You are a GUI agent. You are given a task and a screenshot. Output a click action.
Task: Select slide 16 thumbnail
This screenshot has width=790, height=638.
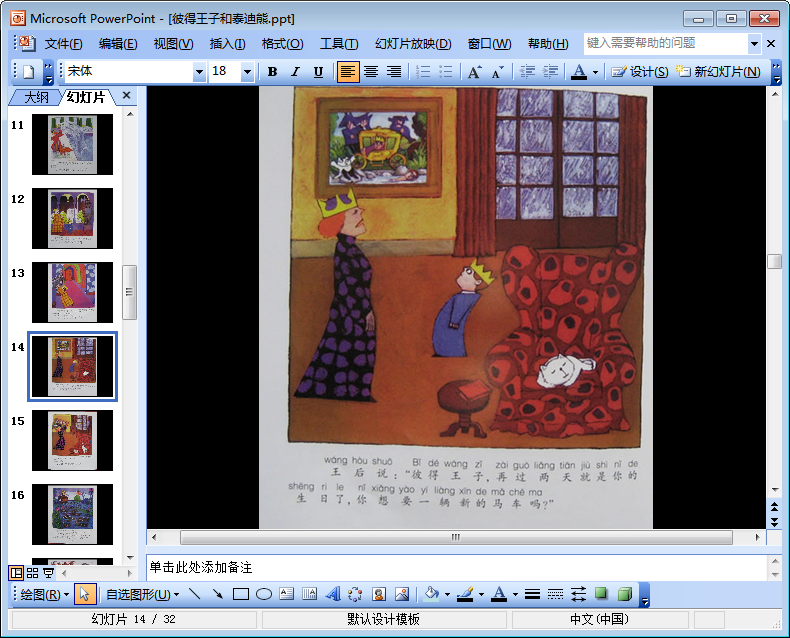tap(73, 515)
